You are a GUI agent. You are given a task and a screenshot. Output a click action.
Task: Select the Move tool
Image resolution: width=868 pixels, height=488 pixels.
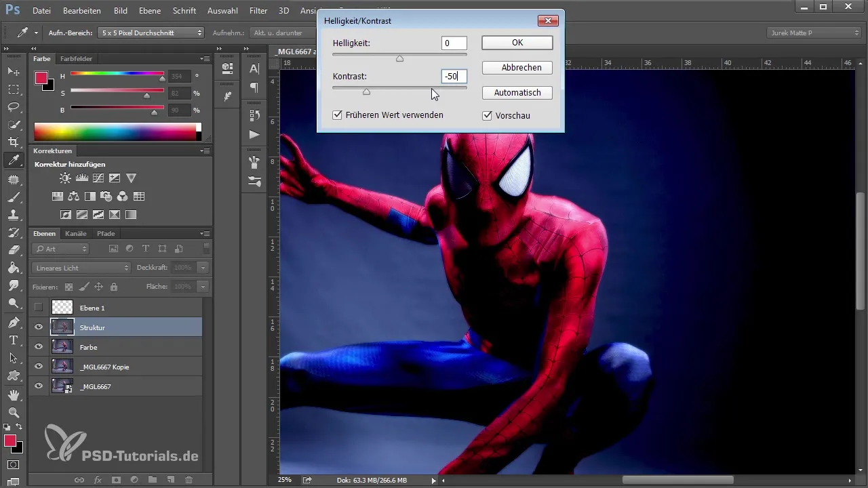click(x=14, y=71)
